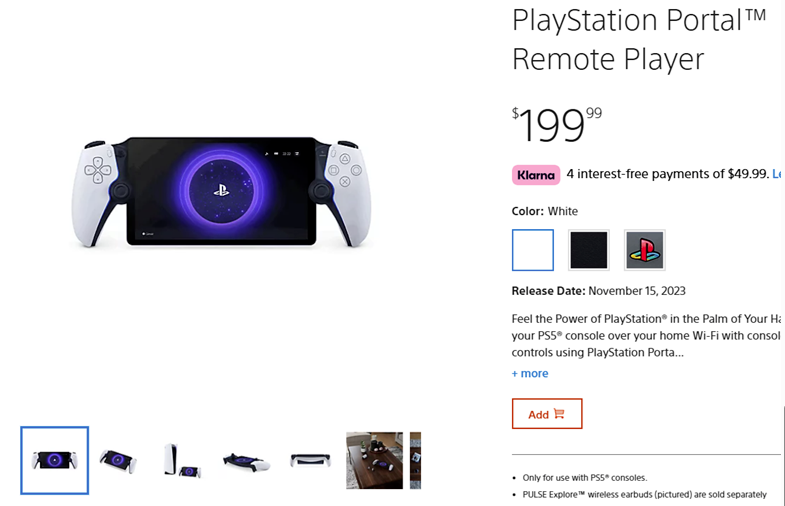Select the first front-view thumbnail
This screenshot has height=506, width=785.
(55, 460)
